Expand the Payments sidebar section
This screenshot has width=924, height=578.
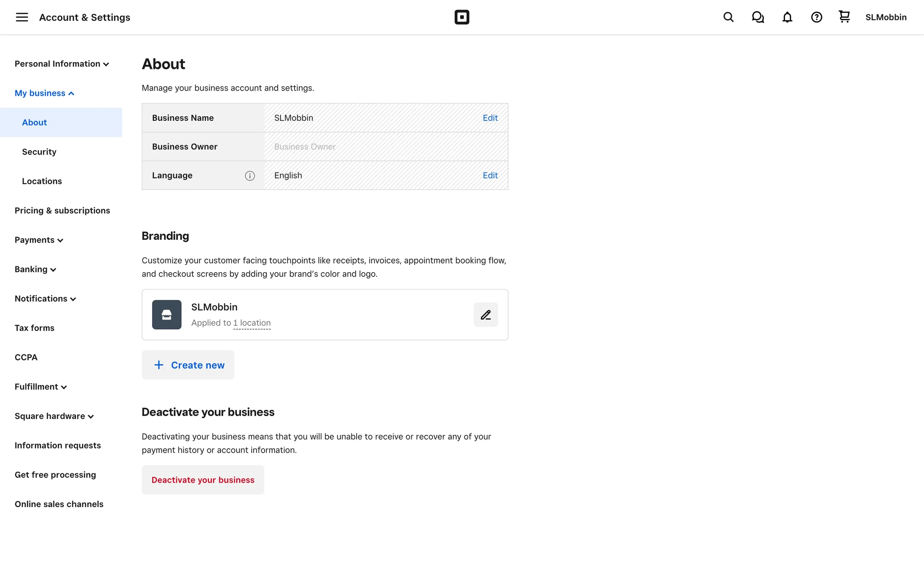click(38, 240)
